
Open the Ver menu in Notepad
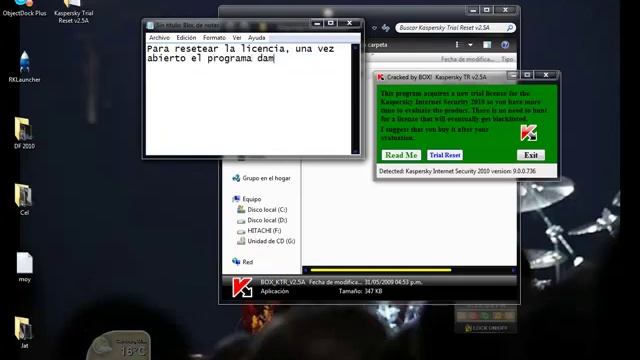[237, 38]
